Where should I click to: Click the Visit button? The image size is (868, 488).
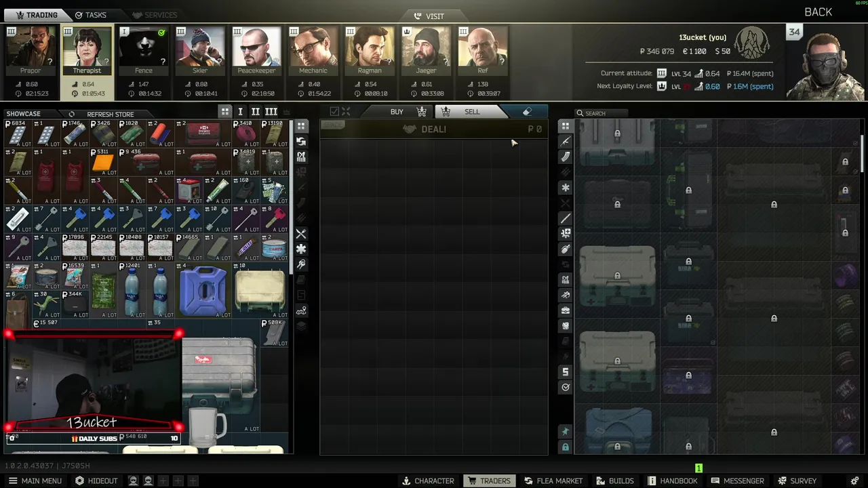[429, 16]
